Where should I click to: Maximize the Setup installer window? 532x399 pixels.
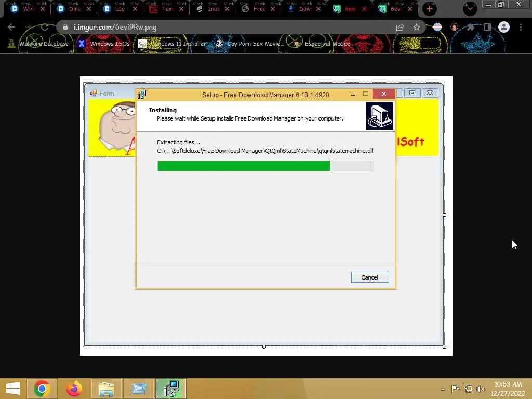click(x=366, y=94)
